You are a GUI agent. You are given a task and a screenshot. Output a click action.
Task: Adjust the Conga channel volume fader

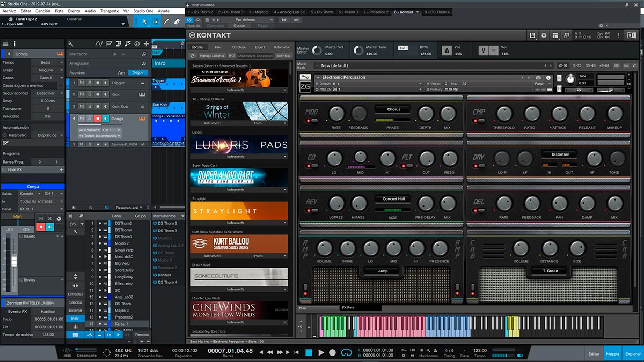[14, 262]
